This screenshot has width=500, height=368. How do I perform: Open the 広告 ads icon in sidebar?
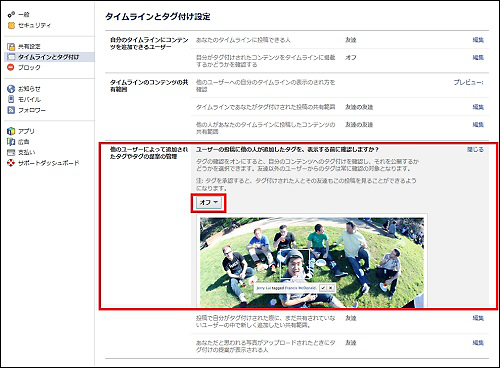coord(11,142)
